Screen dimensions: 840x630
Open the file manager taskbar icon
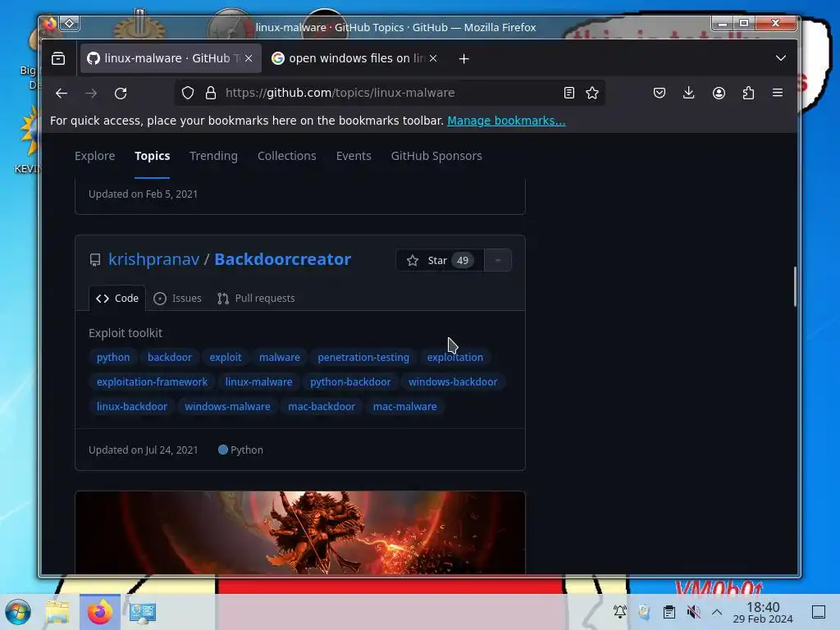click(x=57, y=612)
